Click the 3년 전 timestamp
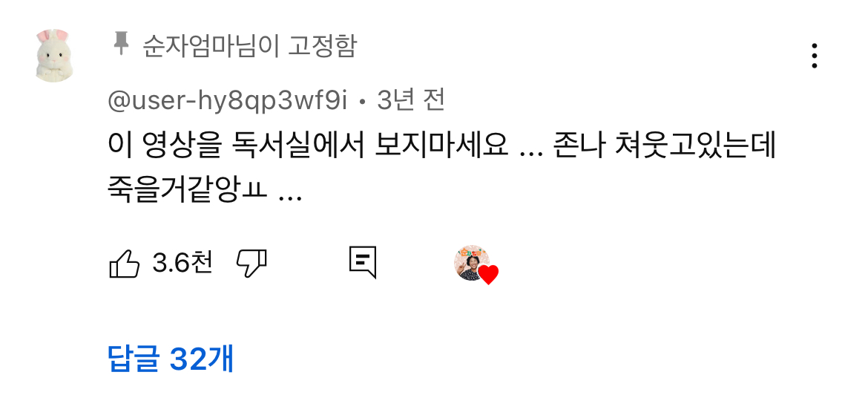Screen dimensions: 868x398 pos(411,100)
